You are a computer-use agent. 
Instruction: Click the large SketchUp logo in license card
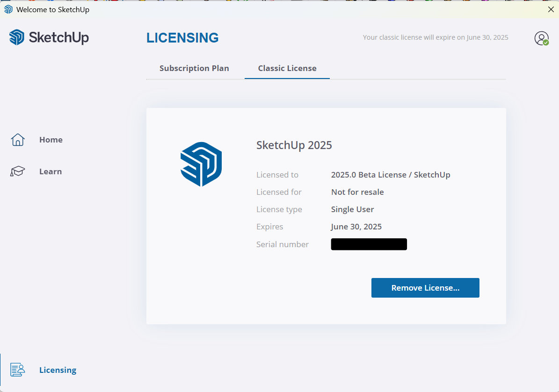(x=201, y=164)
